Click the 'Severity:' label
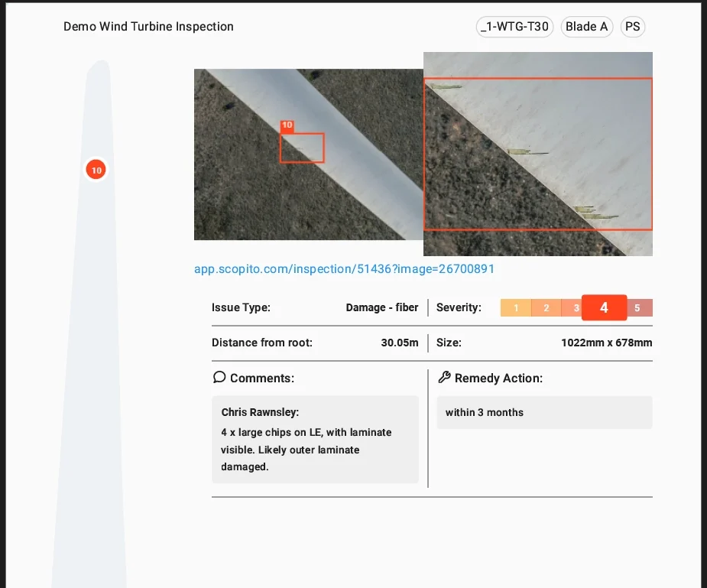Viewport: 707px width, 588px height. pos(459,307)
